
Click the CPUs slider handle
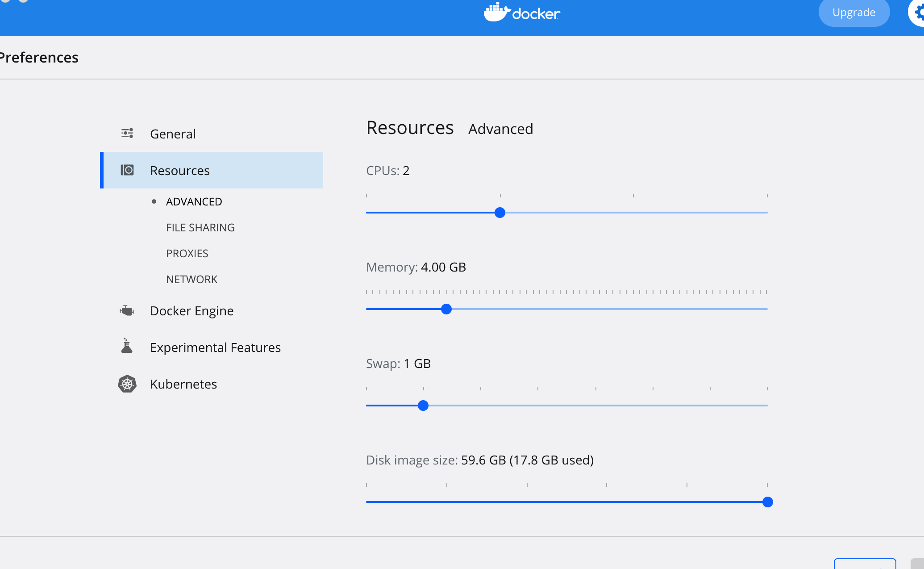coord(500,213)
